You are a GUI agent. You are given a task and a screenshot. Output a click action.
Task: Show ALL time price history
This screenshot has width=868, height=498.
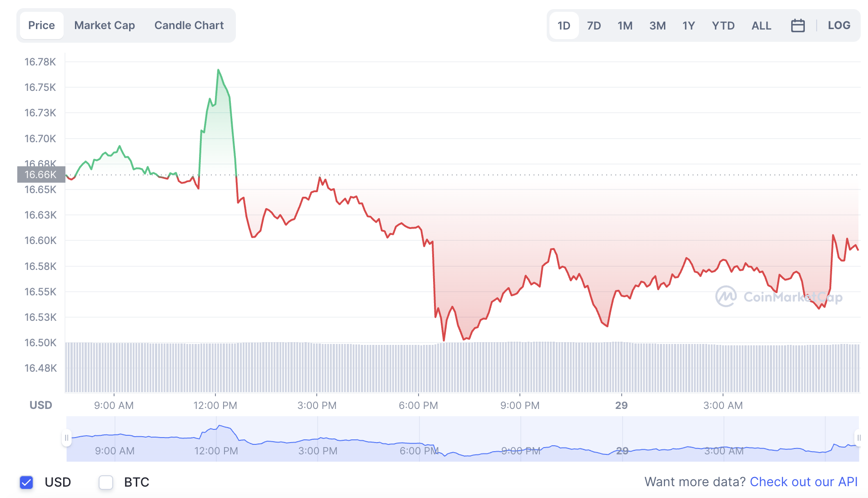tap(761, 25)
